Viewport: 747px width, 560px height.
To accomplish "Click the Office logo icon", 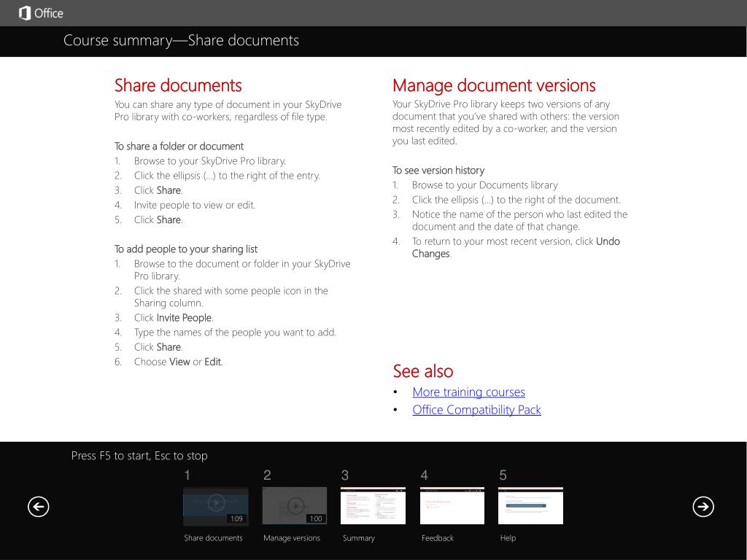I will [x=24, y=13].
